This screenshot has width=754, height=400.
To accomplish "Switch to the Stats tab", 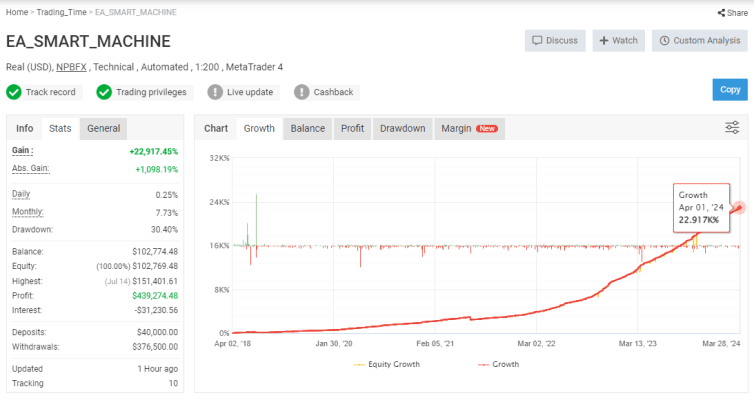I will point(60,128).
